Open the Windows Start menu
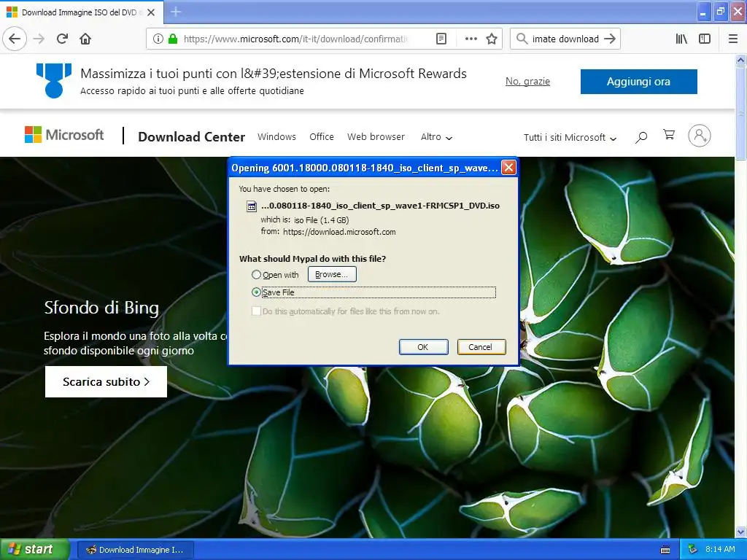Viewport: 747px width, 560px height. pyautogui.click(x=34, y=549)
